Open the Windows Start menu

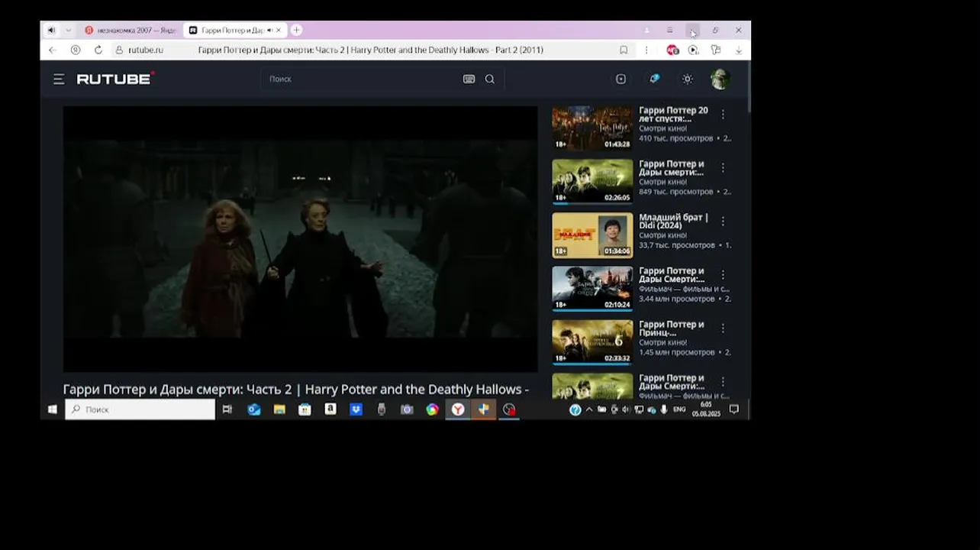pos(52,409)
